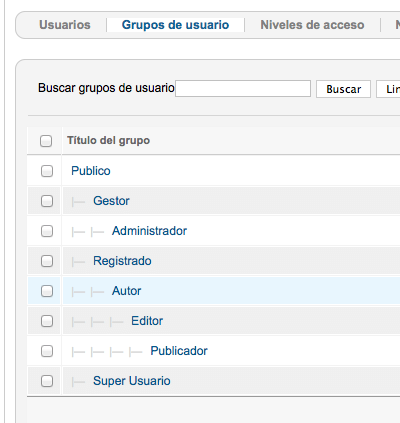Switch to the Usuarios tab
The image size is (400, 423).
[65, 25]
